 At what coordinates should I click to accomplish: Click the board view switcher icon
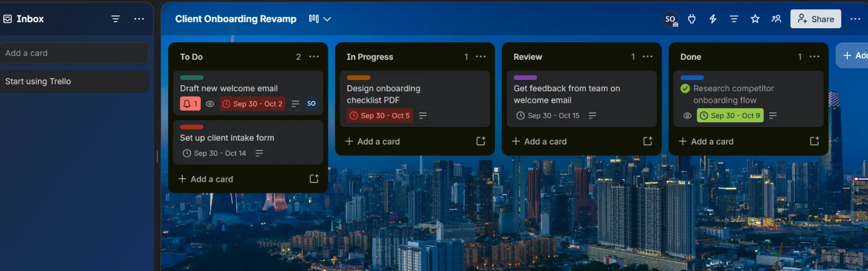point(314,19)
